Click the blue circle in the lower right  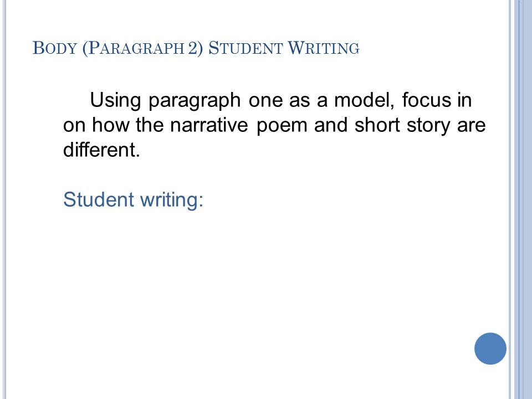click(x=490, y=349)
